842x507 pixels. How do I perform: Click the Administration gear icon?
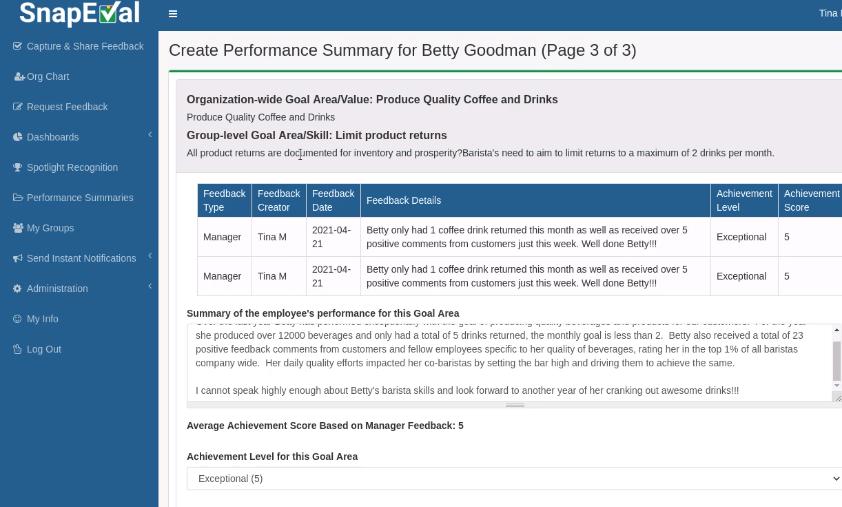pos(17,289)
